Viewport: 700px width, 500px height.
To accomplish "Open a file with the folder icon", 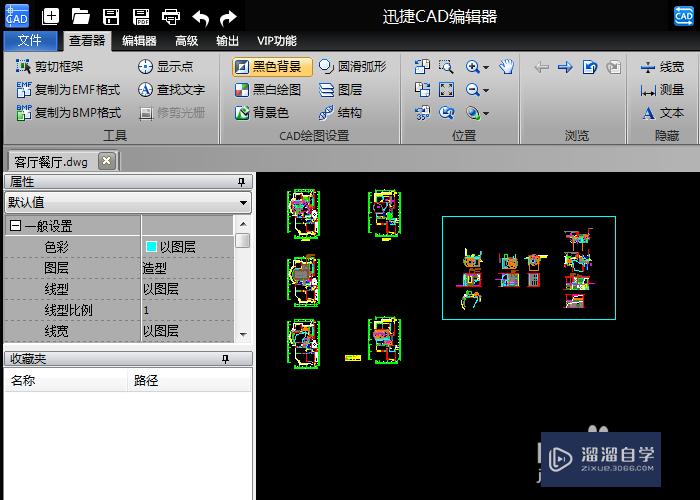I will click(80, 17).
